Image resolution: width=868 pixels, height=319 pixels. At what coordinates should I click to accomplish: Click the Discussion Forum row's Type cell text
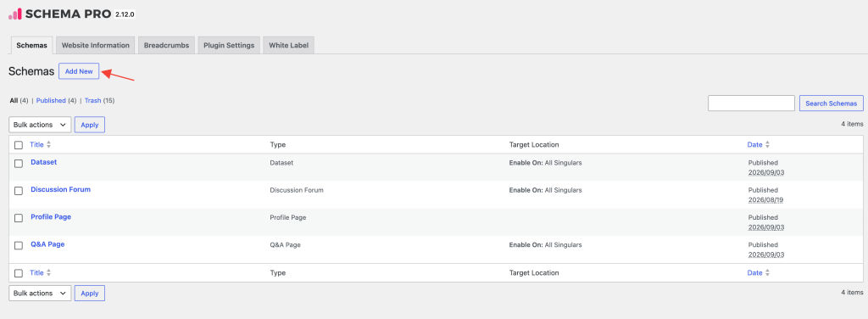click(x=297, y=190)
